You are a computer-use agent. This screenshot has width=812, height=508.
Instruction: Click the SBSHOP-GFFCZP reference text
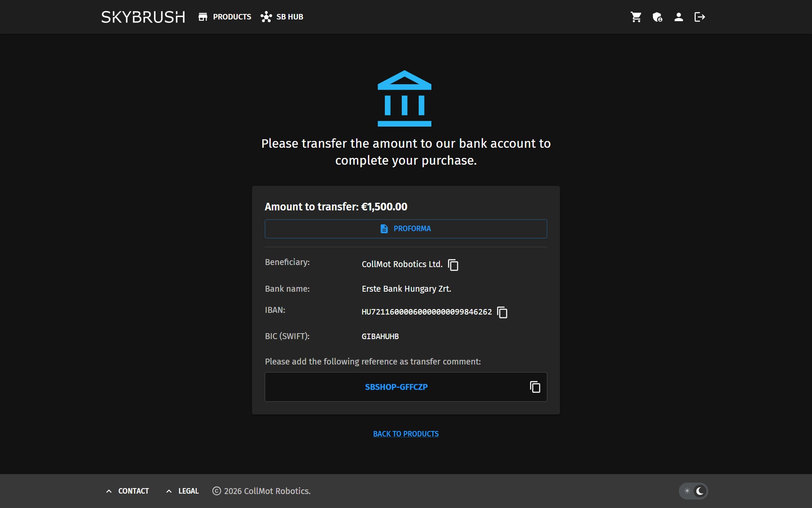(x=396, y=387)
